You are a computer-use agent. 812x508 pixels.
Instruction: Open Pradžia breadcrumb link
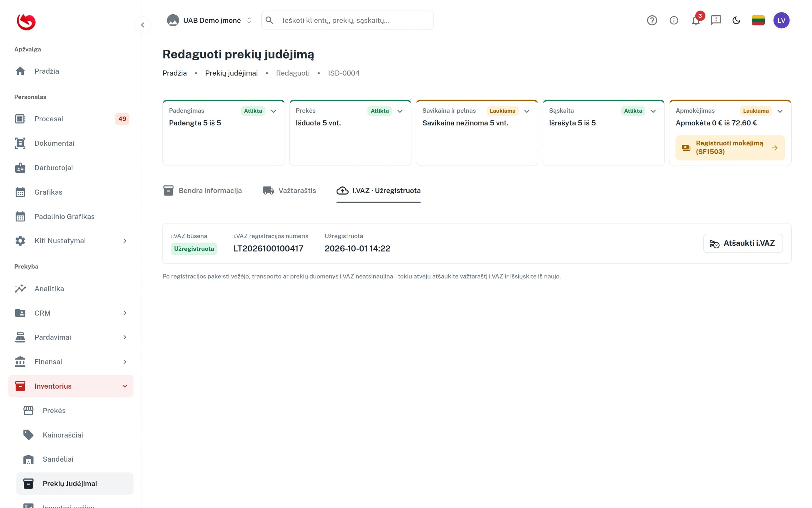coord(174,73)
